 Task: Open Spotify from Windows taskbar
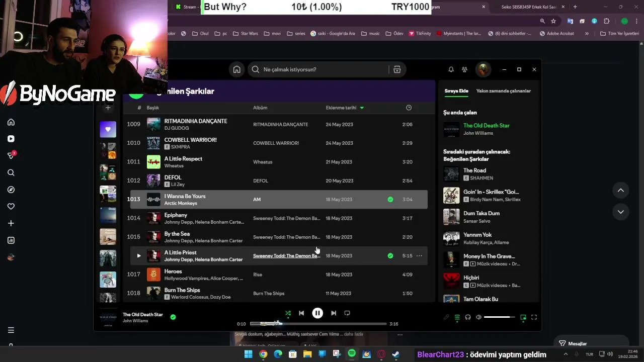[352, 354]
